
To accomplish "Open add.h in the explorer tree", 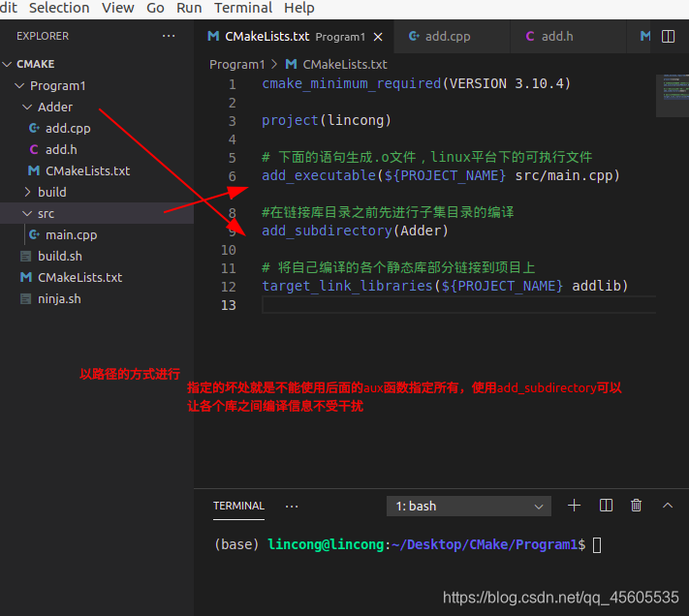I will (61, 150).
